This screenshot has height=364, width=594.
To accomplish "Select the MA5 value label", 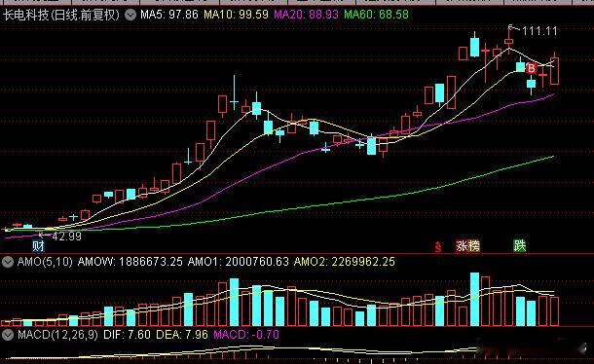I will [169, 15].
